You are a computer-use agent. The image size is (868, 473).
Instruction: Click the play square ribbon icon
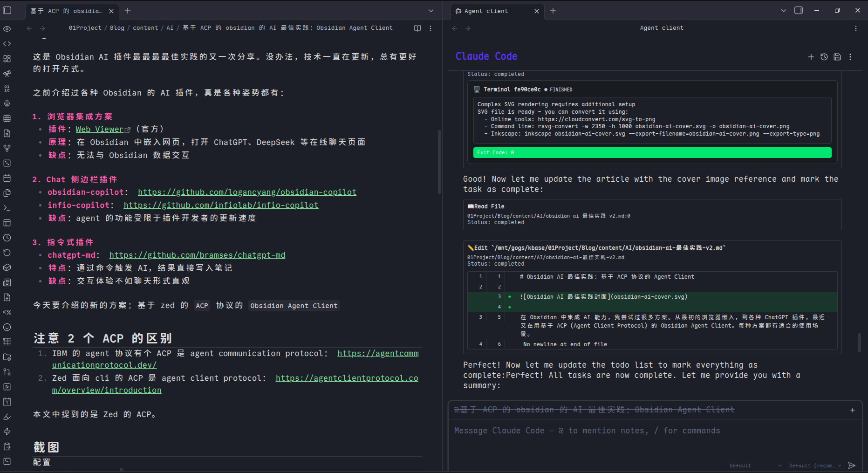click(7, 387)
